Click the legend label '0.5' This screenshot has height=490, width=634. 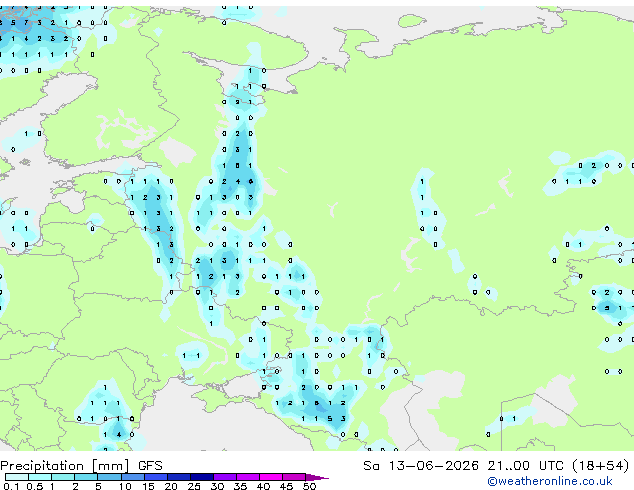(35, 486)
